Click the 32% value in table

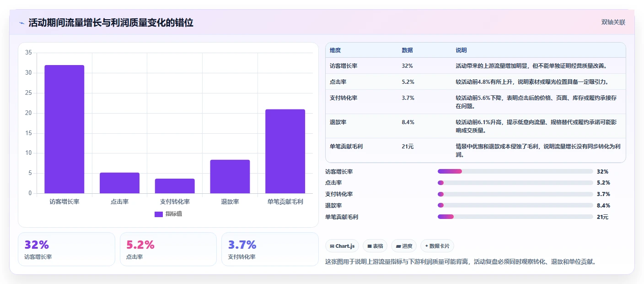(x=407, y=66)
